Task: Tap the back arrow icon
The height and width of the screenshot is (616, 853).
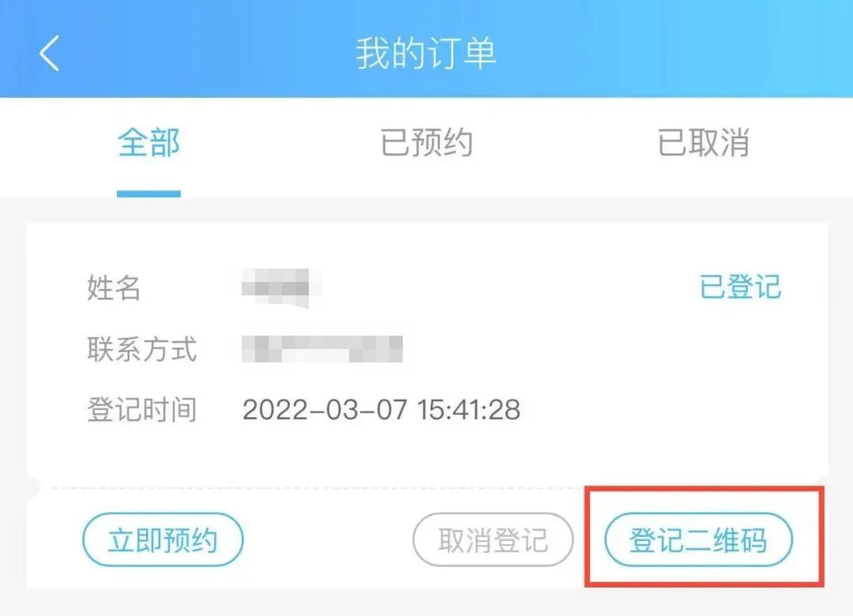Action: coord(49,54)
